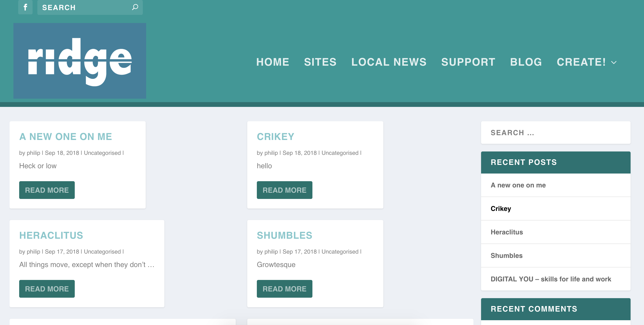Go to the SITES menu item

(x=320, y=62)
